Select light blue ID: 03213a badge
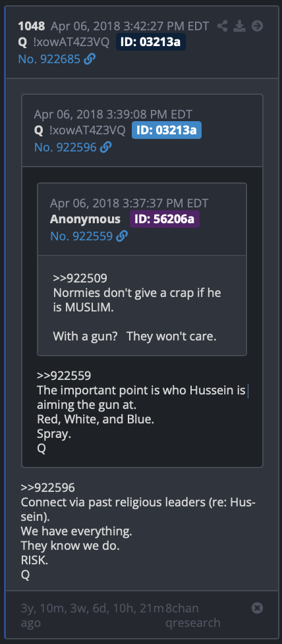 [x=167, y=130]
